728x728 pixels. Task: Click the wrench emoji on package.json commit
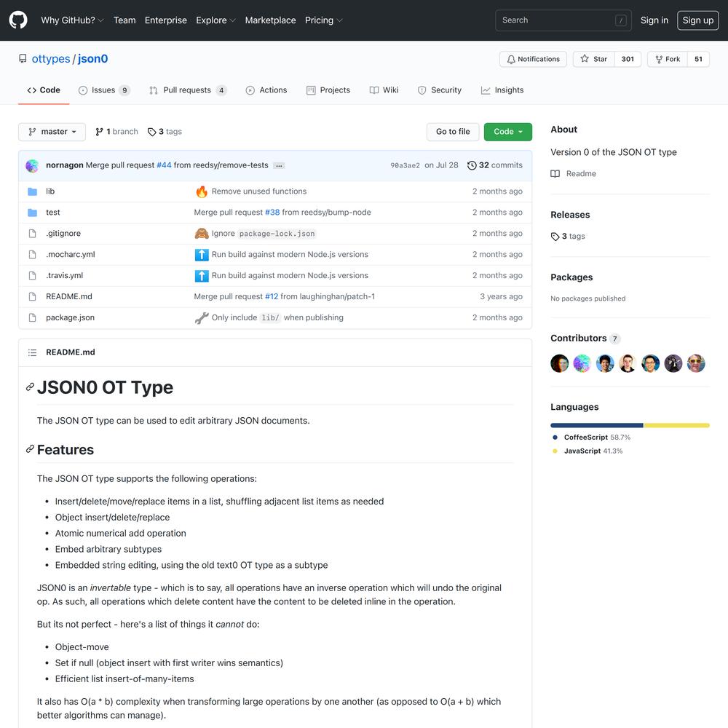tap(202, 317)
